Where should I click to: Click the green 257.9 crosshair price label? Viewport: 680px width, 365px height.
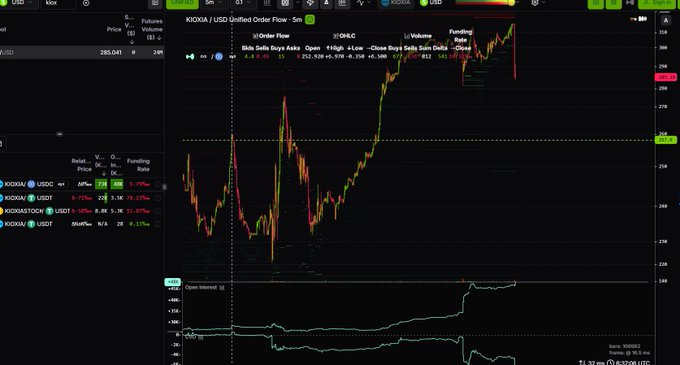(x=665, y=140)
